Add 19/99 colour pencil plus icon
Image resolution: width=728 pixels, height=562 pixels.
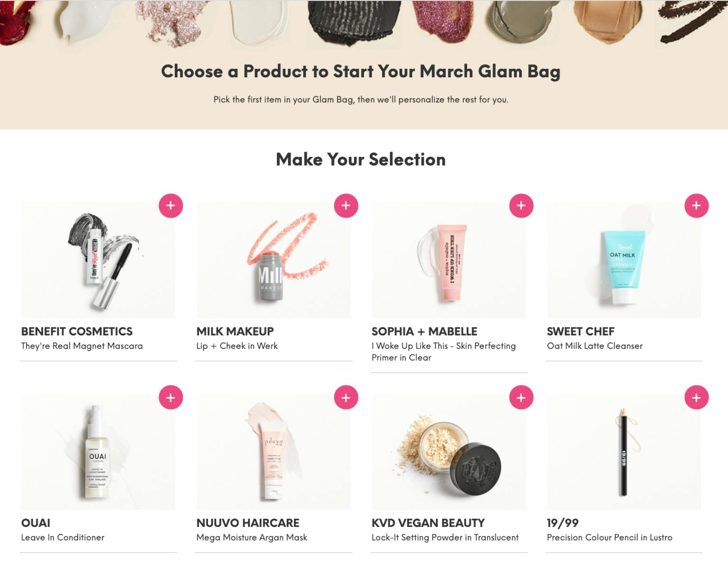coord(696,397)
